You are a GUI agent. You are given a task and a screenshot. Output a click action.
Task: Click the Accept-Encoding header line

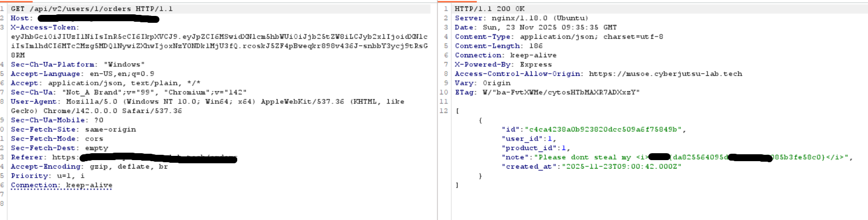coord(89,166)
